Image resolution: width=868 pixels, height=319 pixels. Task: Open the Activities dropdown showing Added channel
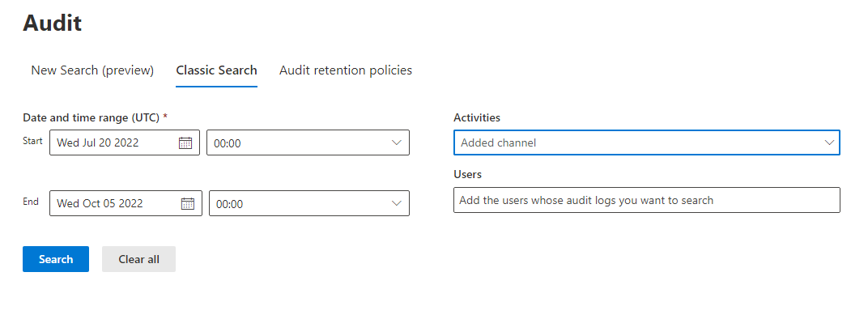click(647, 142)
